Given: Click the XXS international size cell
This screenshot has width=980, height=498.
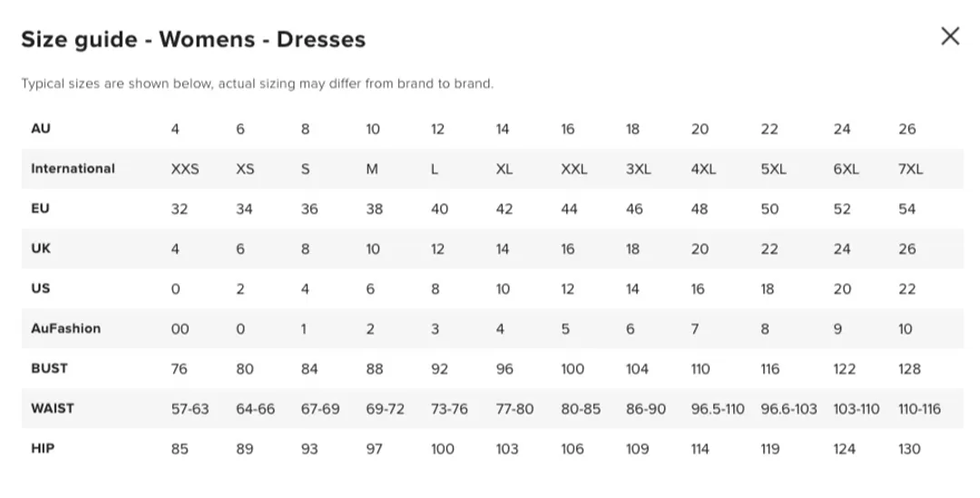Looking at the screenshot, I should coord(185,169).
